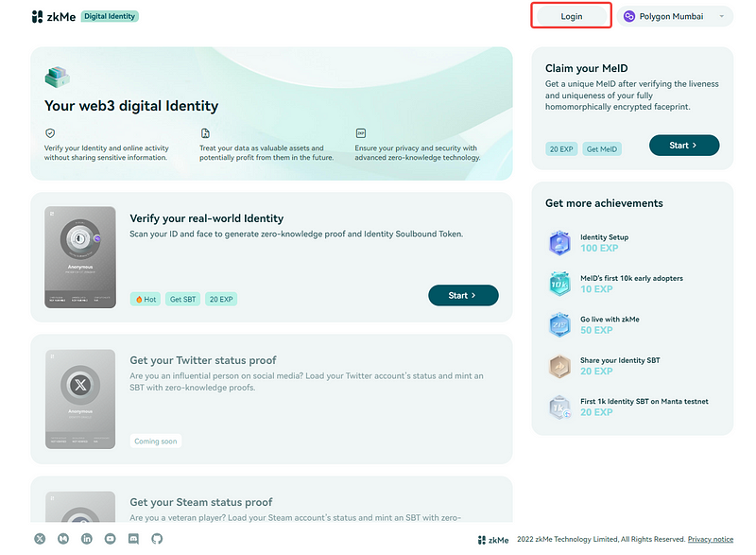Click the MeID's first 10k early adopters badge
This screenshot has width=756, height=555.
(560, 284)
